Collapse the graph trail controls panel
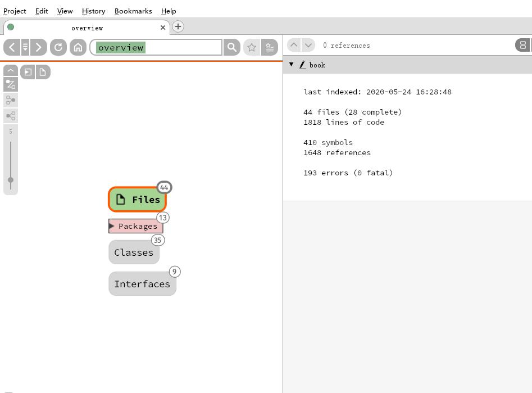This screenshot has width=532, height=393. tap(11, 70)
